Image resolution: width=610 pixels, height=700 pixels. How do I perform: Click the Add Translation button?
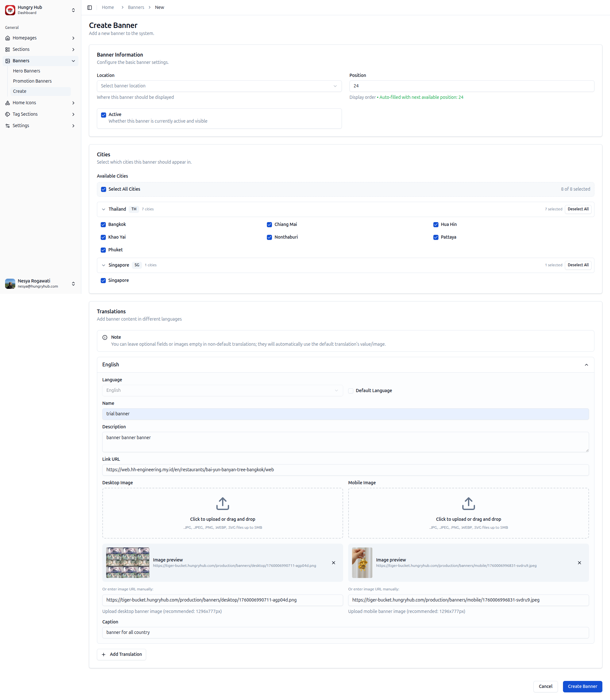(x=121, y=654)
